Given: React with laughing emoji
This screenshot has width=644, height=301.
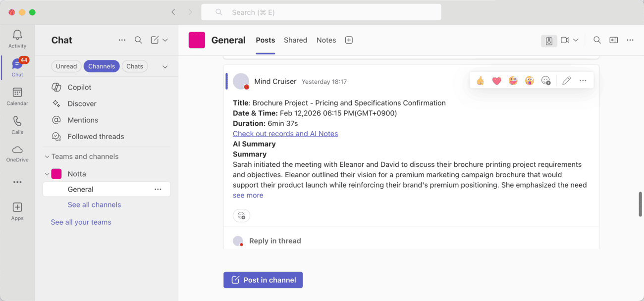Looking at the screenshot, I should point(513,81).
